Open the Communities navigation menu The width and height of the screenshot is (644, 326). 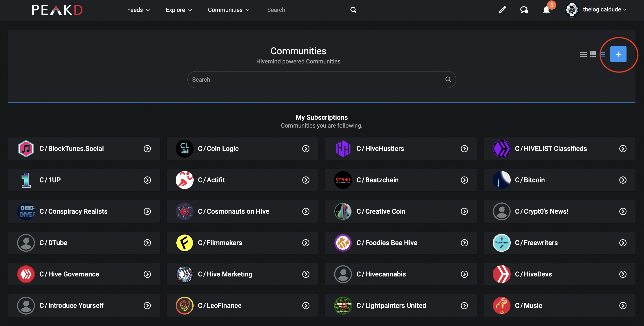229,10
